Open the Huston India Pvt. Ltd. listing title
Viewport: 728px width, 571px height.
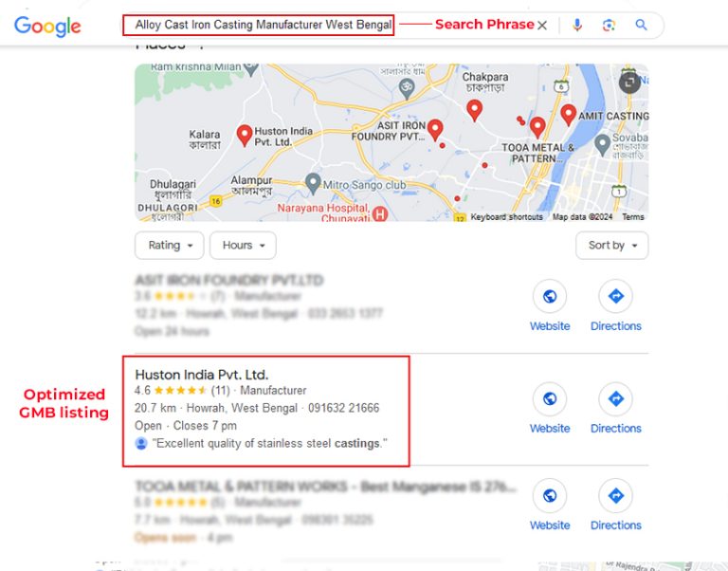202,375
